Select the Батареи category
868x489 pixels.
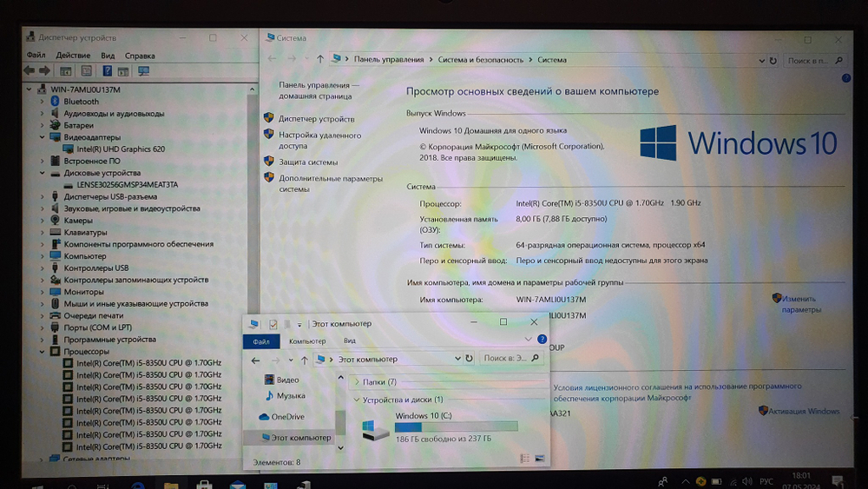click(78, 125)
